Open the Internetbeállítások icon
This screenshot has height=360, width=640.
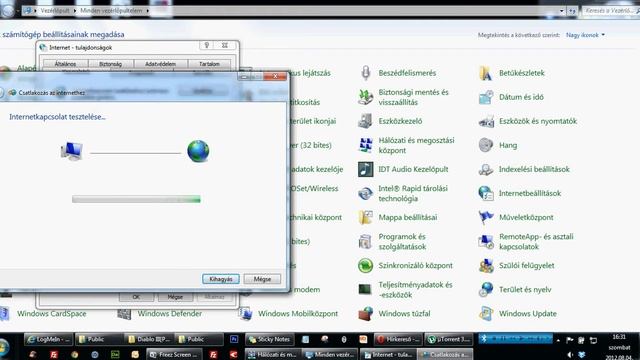(x=486, y=193)
